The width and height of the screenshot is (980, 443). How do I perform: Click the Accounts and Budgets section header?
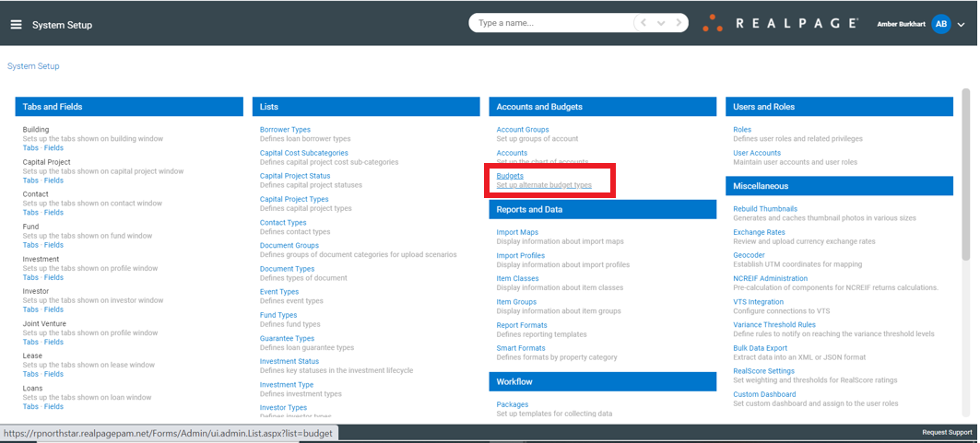[x=603, y=107]
